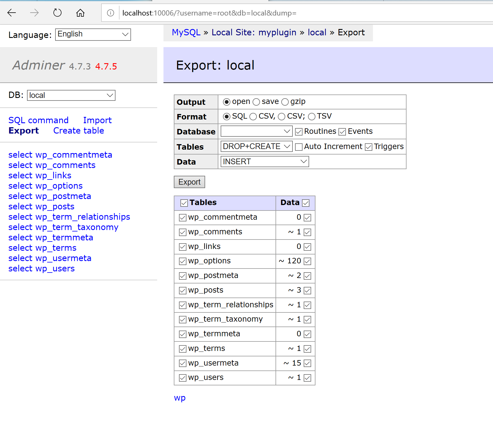Uncheck the wp_terms data checkbox
This screenshot has width=493, height=448.
(307, 349)
